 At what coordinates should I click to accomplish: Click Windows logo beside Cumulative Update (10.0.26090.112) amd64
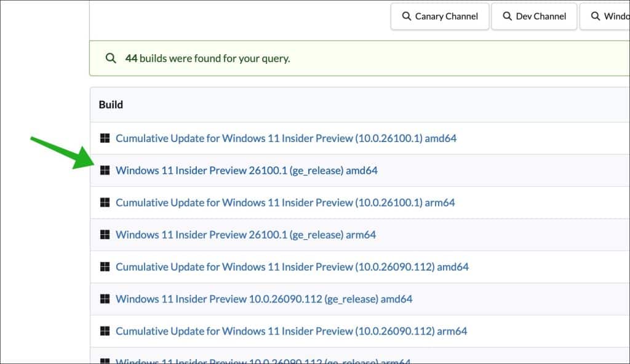tap(105, 267)
